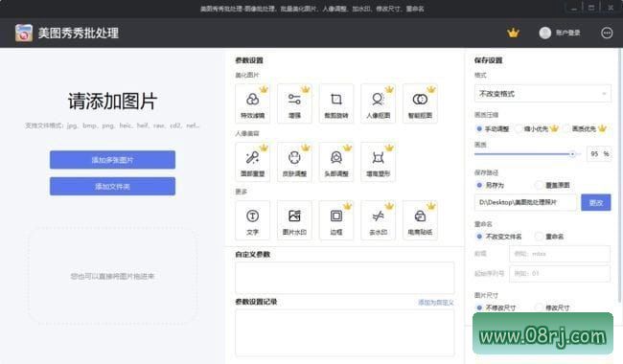Expand the 不改变格式 format dropdown
This screenshot has width=623, height=364.
pyautogui.click(x=542, y=94)
